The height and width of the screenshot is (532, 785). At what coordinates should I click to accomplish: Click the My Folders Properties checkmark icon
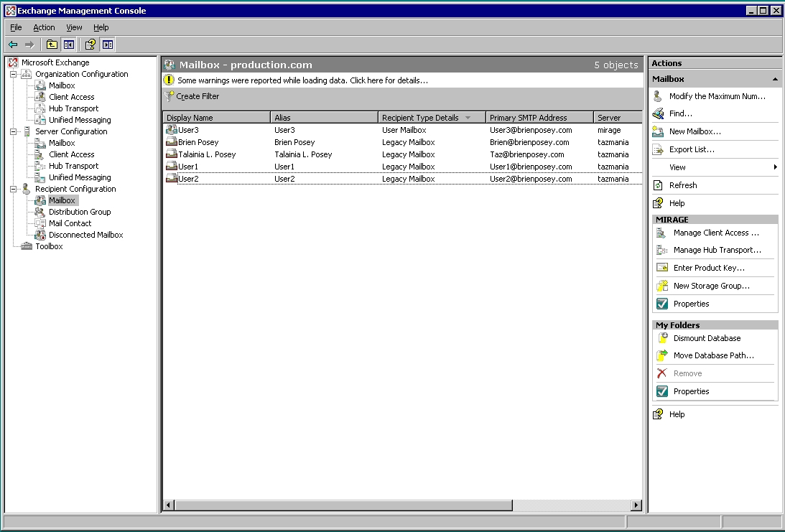(662, 391)
